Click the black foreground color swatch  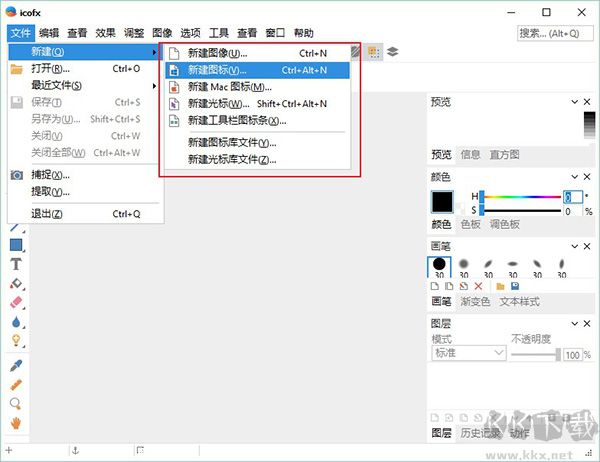442,201
